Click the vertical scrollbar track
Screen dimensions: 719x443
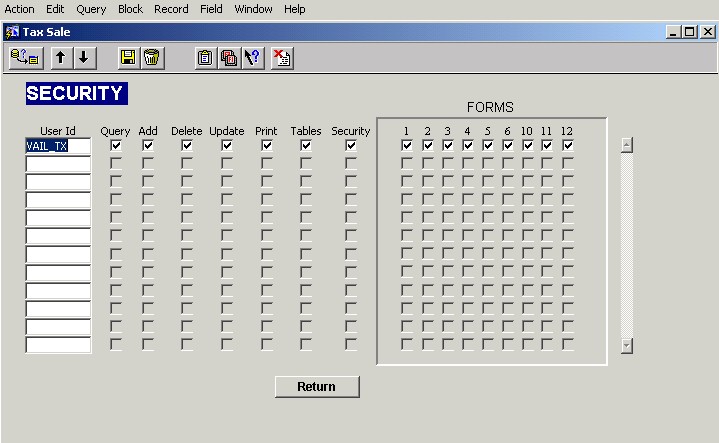pos(627,245)
